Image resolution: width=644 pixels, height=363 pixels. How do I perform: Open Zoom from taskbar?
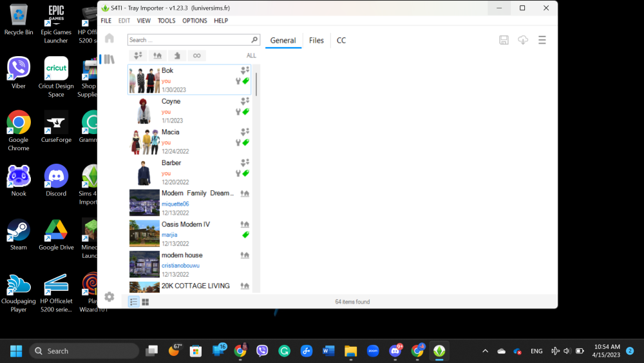click(372, 351)
